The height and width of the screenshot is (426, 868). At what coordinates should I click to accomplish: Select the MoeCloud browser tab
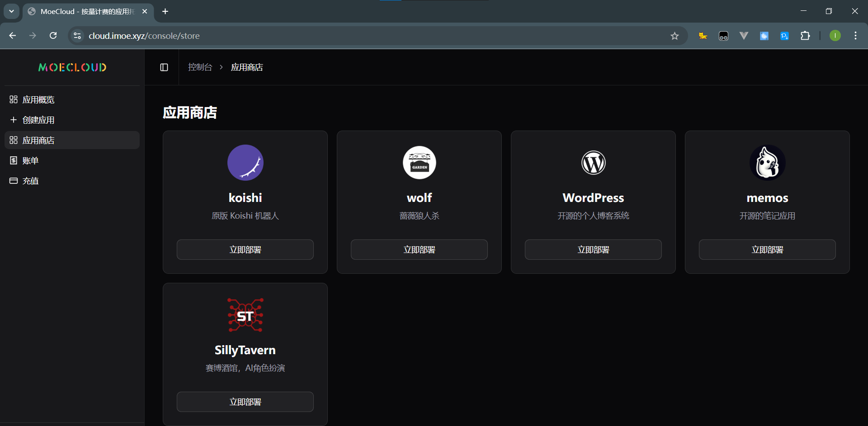point(88,11)
